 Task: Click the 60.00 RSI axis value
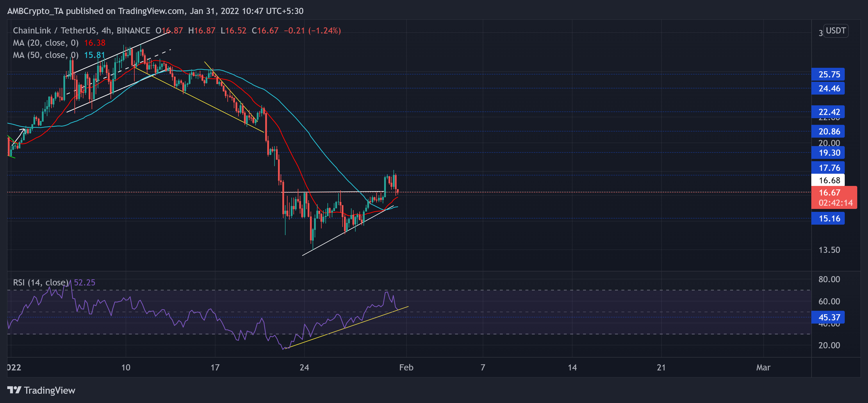(x=829, y=301)
